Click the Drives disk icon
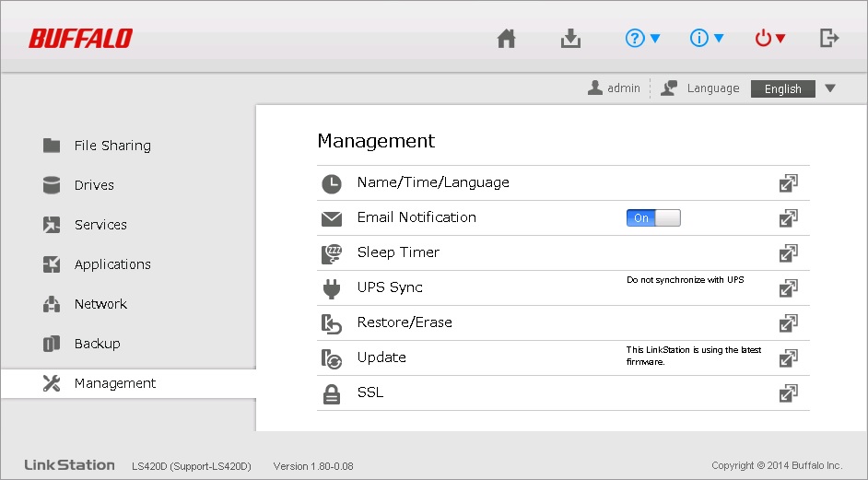868x480 pixels. 52,185
